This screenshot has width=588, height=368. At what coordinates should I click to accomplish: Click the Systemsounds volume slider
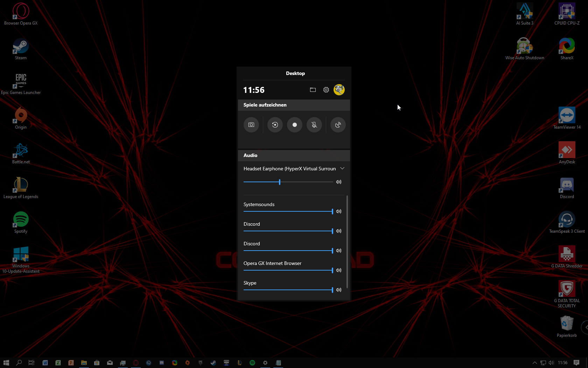pyautogui.click(x=288, y=211)
